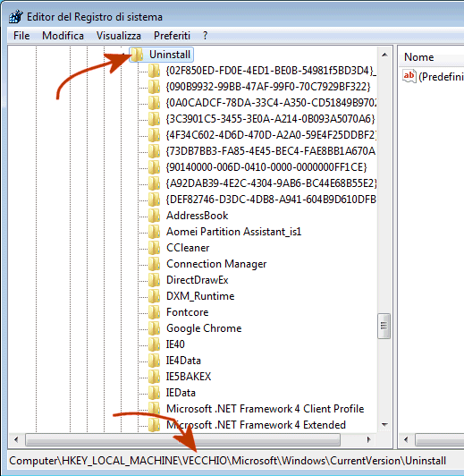Open the Preferiti menu
The height and width of the screenshot is (476, 464).
point(172,36)
